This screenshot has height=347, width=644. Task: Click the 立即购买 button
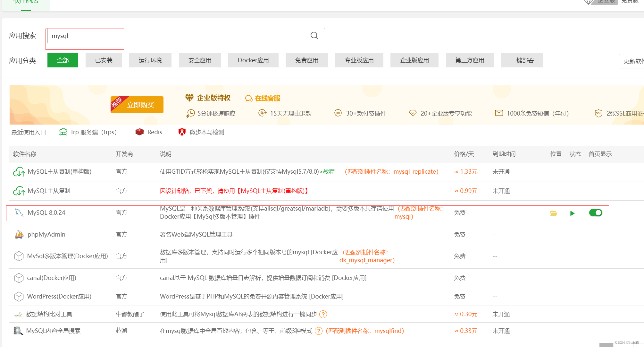(x=137, y=105)
